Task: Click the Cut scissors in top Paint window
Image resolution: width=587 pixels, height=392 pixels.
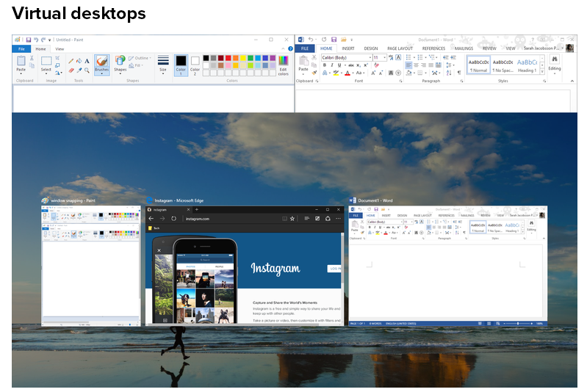Action: pyautogui.click(x=32, y=58)
